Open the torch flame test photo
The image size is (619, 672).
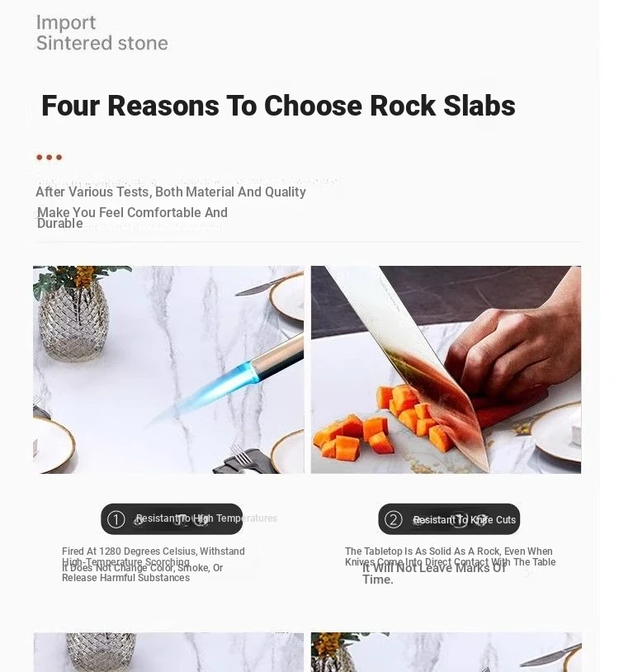point(168,369)
